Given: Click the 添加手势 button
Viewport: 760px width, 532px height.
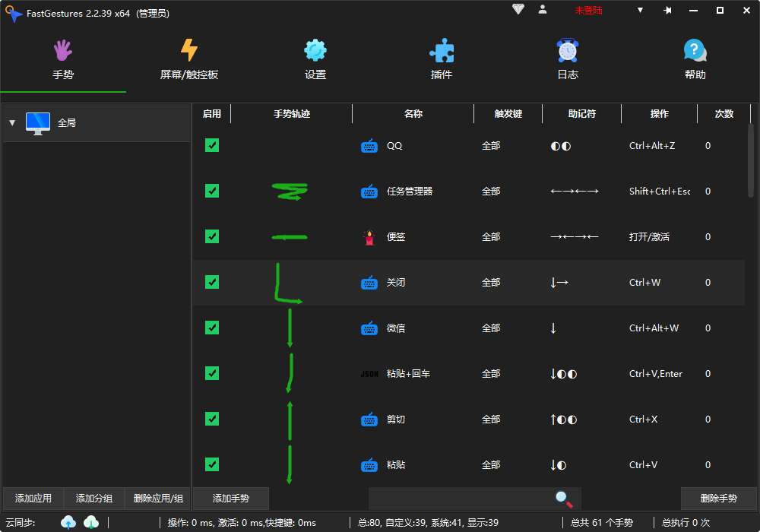Looking at the screenshot, I should click(x=230, y=499).
